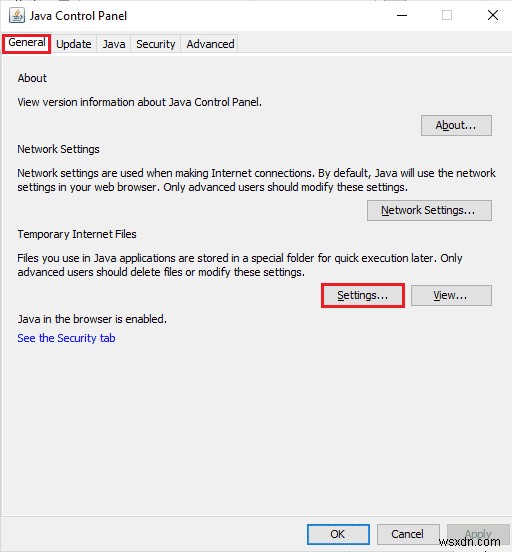
Task: Close the Java Control Panel window
Action: 493,15
